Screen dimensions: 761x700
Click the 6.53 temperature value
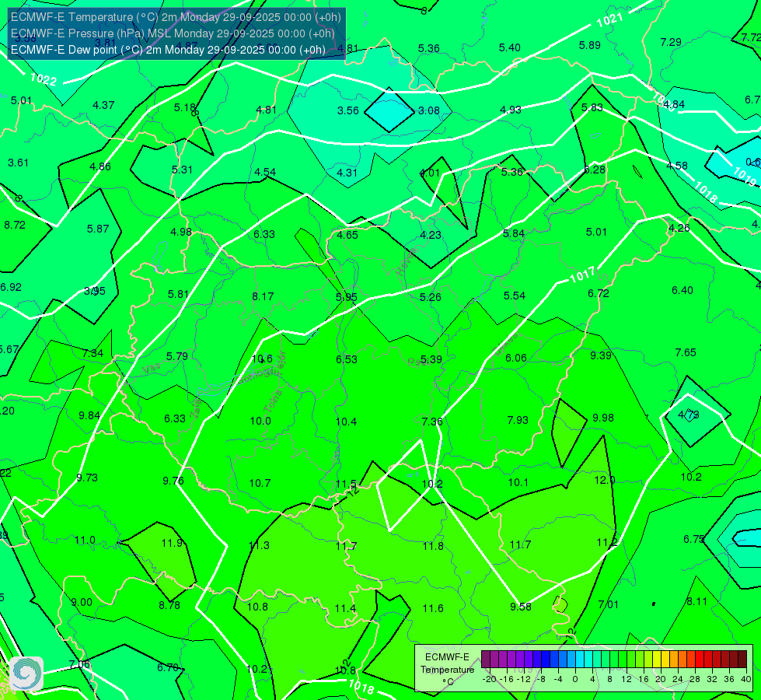[347, 359]
